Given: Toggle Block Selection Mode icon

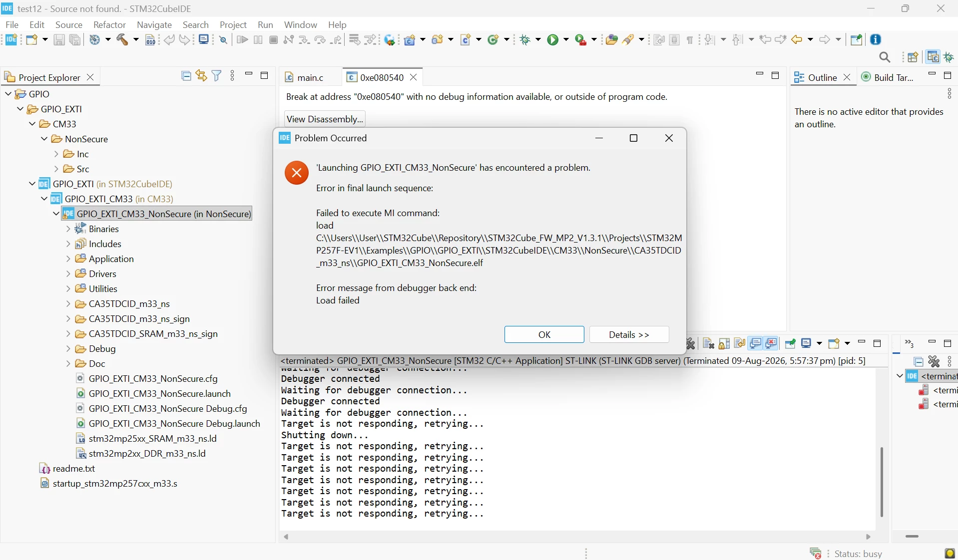Looking at the screenshot, I should click(x=675, y=40).
